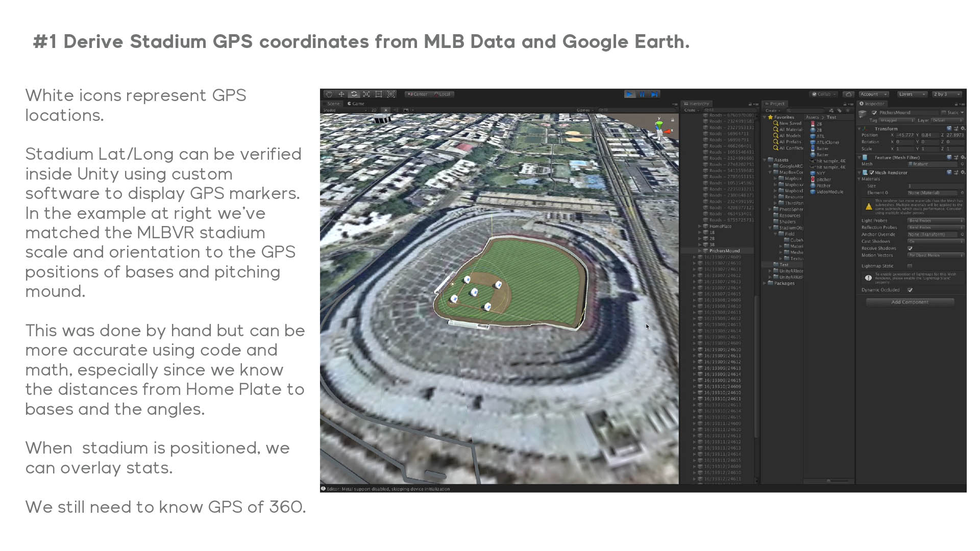Select the Rotate tool
This screenshot has height=551, width=980.
tap(354, 94)
